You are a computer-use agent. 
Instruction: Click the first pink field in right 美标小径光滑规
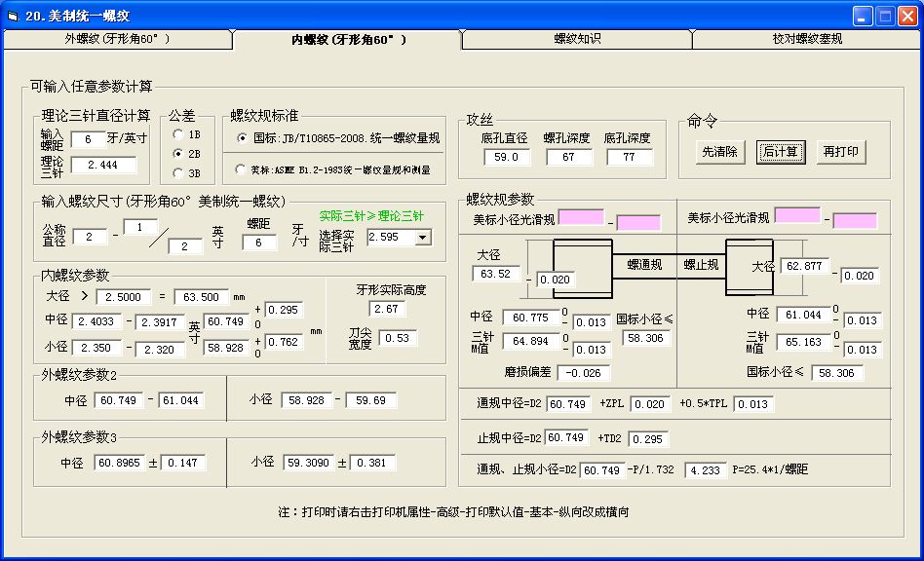coord(797,215)
